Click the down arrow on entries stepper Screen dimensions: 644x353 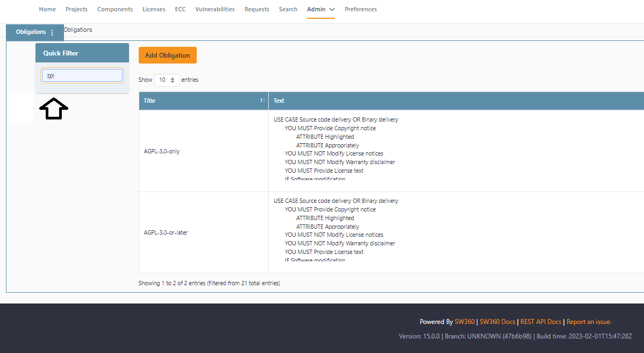tap(172, 82)
